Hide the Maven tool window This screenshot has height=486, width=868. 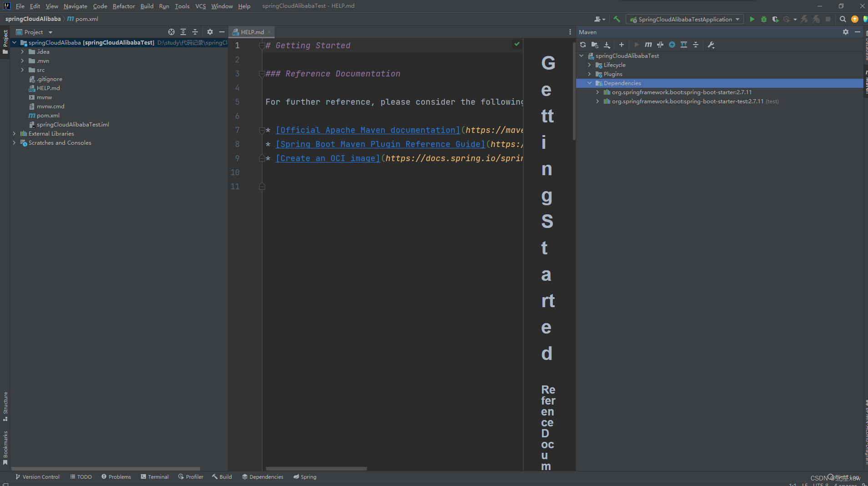pos(858,32)
